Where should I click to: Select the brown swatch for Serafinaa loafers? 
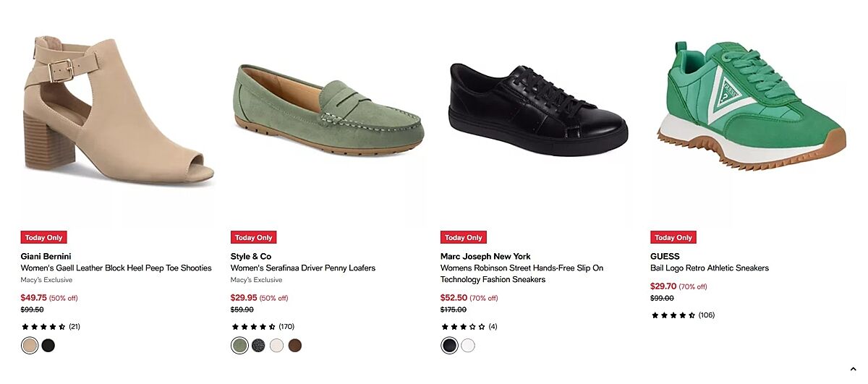(x=295, y=346)
